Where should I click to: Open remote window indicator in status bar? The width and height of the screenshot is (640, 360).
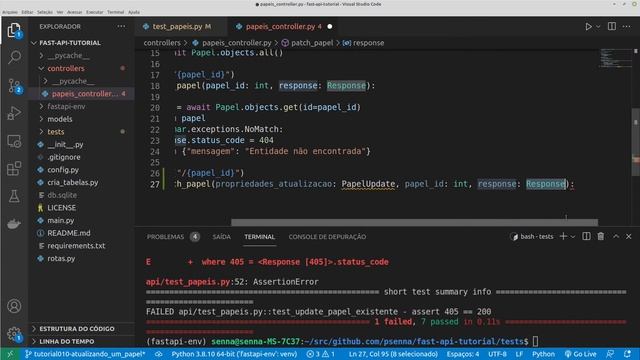coord(10,354)
